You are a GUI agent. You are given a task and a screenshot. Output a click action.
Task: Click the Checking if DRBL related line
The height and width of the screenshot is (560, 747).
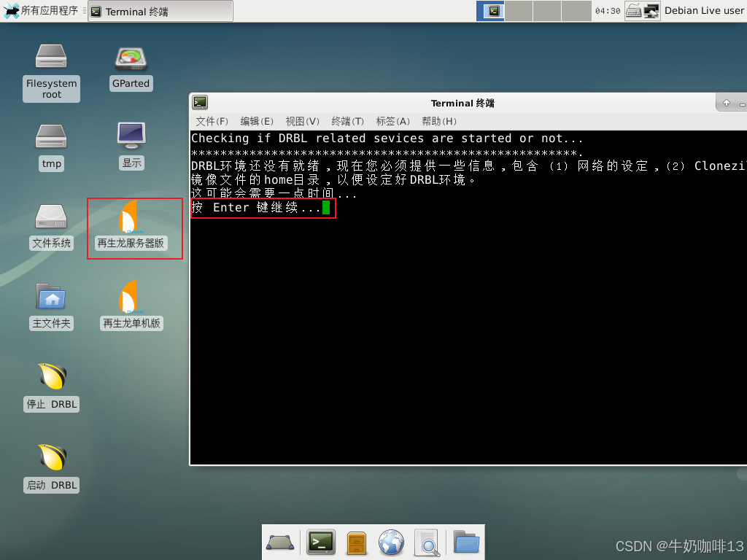click(387, 139)
